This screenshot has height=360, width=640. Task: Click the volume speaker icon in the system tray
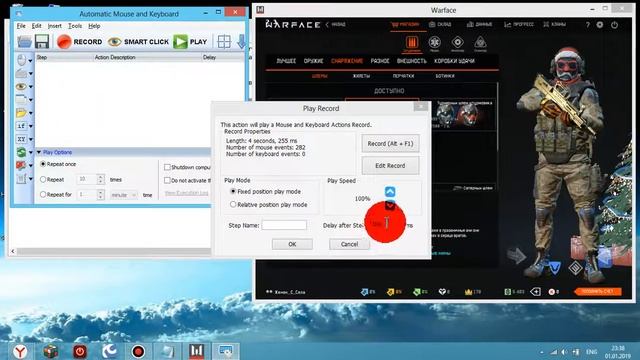click(x=564, y=352)
